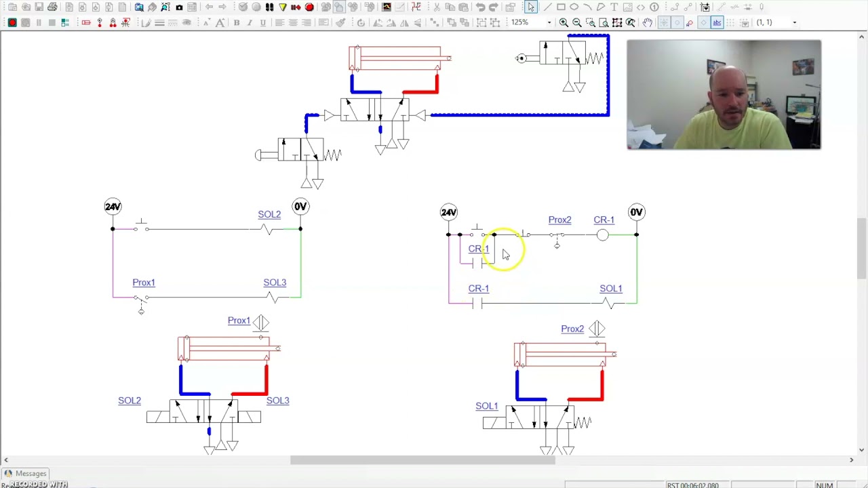868x488 pixels.
Task: Open the paintbrush format tool
Action: (341, 22)
